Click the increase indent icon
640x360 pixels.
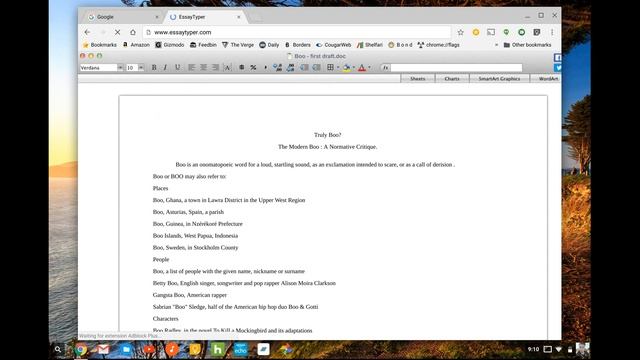click(316, 67)
